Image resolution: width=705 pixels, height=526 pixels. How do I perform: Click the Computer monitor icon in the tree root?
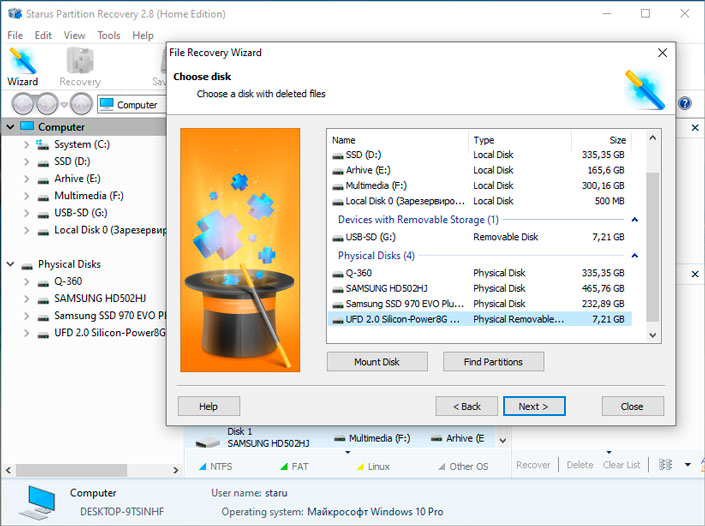click(27, 127)
